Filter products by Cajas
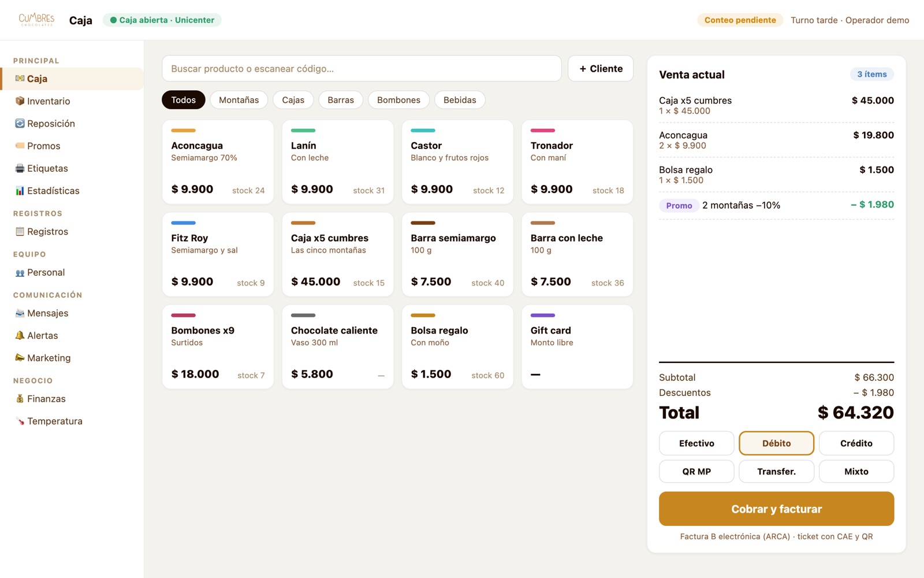This screenshot has width=924, height=578. pyautogui.click(x=293, y=100)
